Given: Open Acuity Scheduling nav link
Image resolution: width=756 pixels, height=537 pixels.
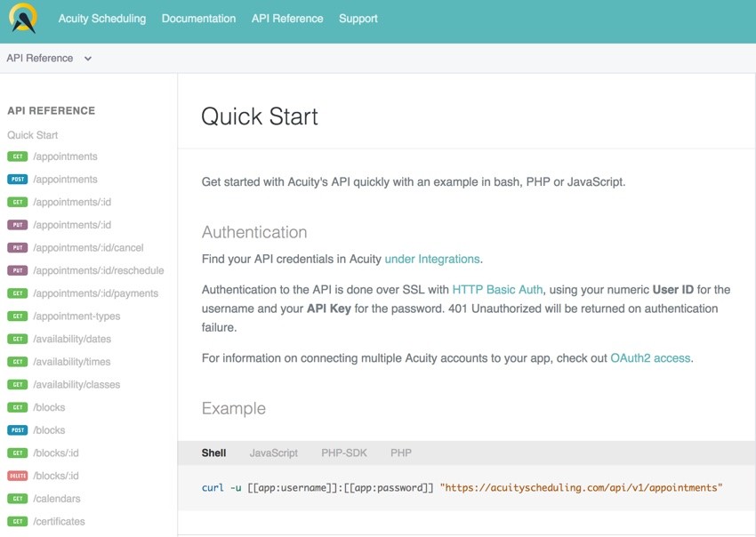Looking at the screenshot, I should pyautogui.click(x=102, y=19).
